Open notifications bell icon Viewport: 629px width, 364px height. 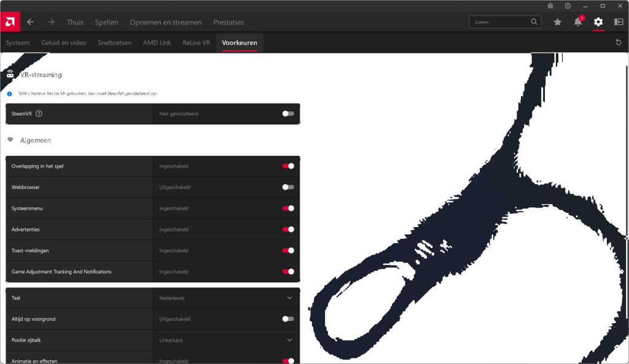point(577,22)
